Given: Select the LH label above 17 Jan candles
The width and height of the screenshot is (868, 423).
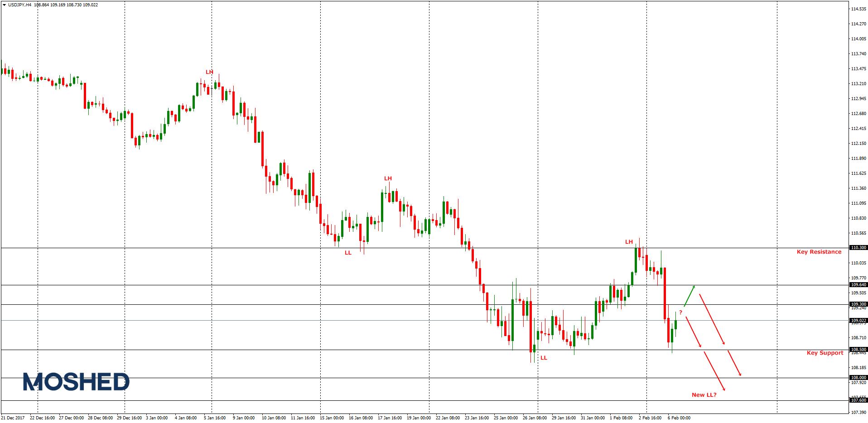Looking at the screenshot, I should [x=387, y=178].
